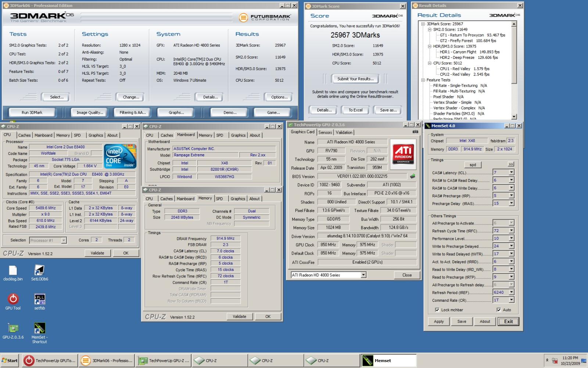Screen dimensions: 588x368
Task: Show hidden system tray icons
Action: (547, 360)
